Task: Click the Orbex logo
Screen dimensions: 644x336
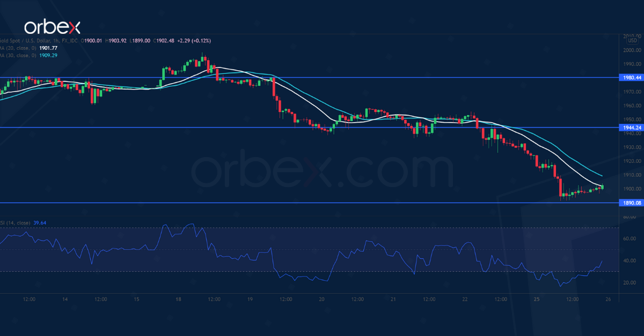Action: point(52,27)
